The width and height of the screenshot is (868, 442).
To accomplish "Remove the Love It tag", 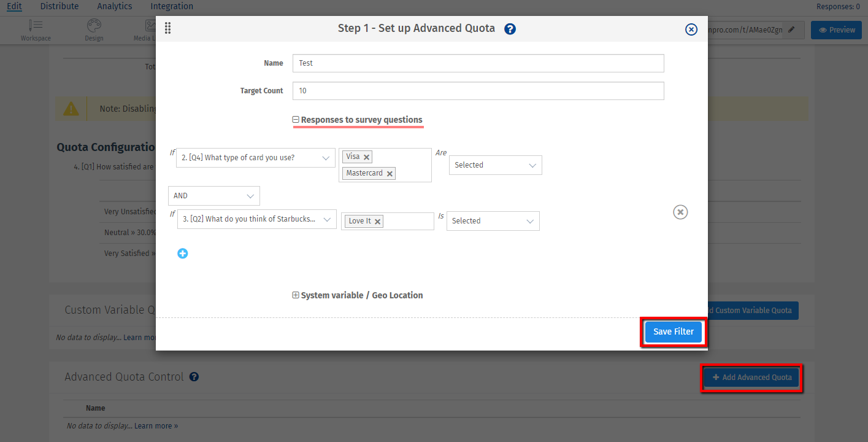I will click(377, 221).
